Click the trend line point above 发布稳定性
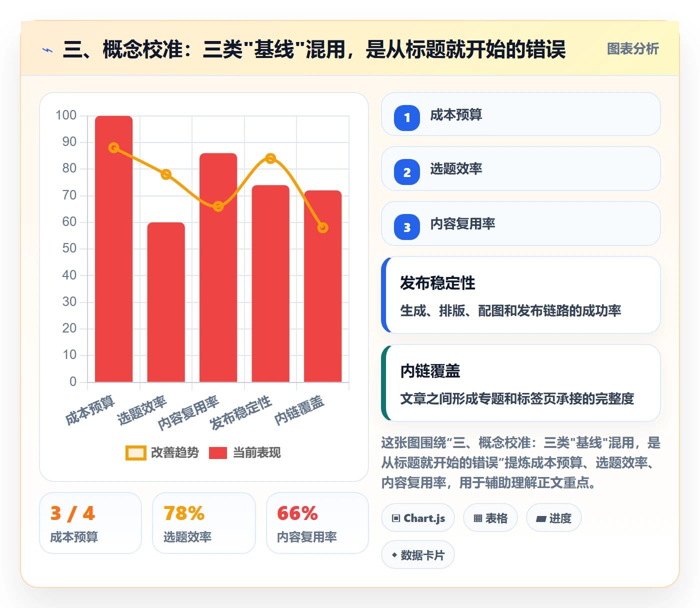Image resolution: width=700 pixels, height=608 pixels. click(270, 158)
